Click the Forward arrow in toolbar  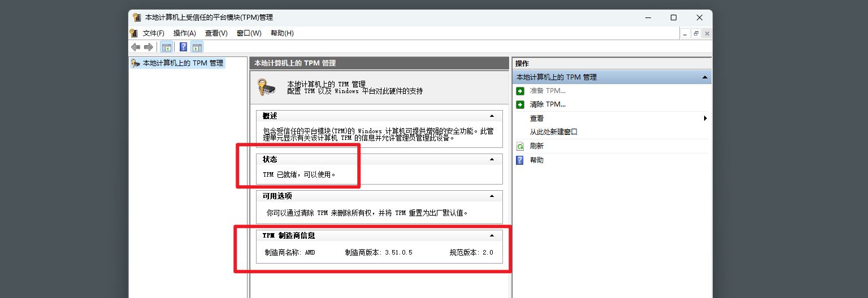point(148,47)
